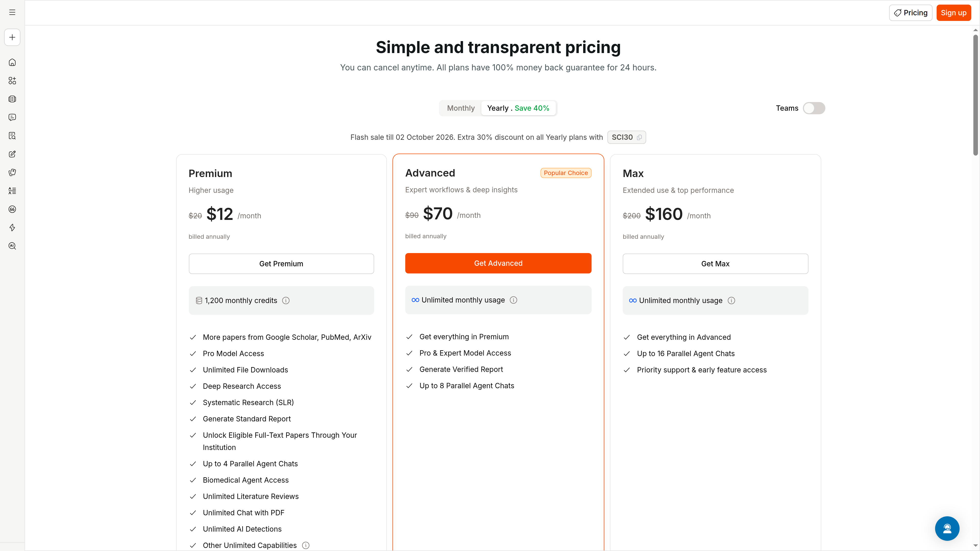The height and width of the screenshot is (551, 980).
Task: Click 'Up to 16 Parallel Agent Chats'
Action: pyautogui.click(x=685, y=354)
